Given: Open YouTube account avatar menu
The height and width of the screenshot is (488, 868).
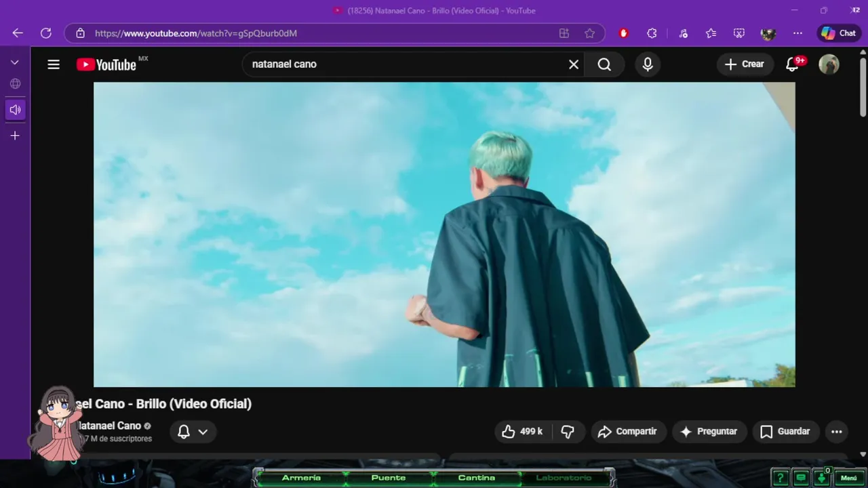Looking at the screenshot, I should point(829,64).
